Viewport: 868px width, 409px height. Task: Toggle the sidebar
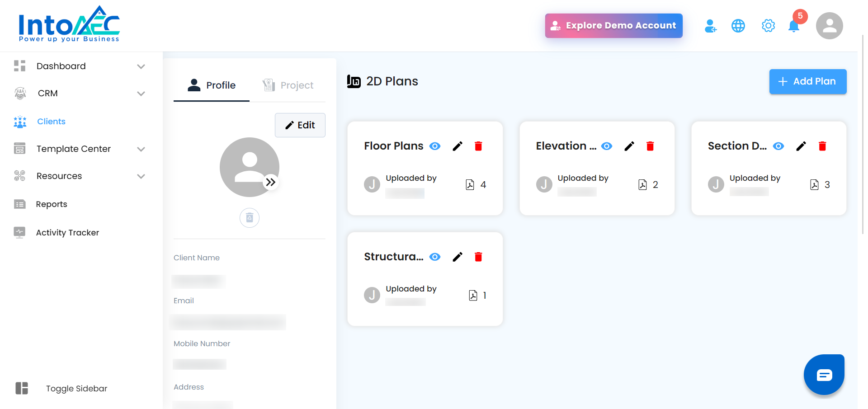[22, 388]
